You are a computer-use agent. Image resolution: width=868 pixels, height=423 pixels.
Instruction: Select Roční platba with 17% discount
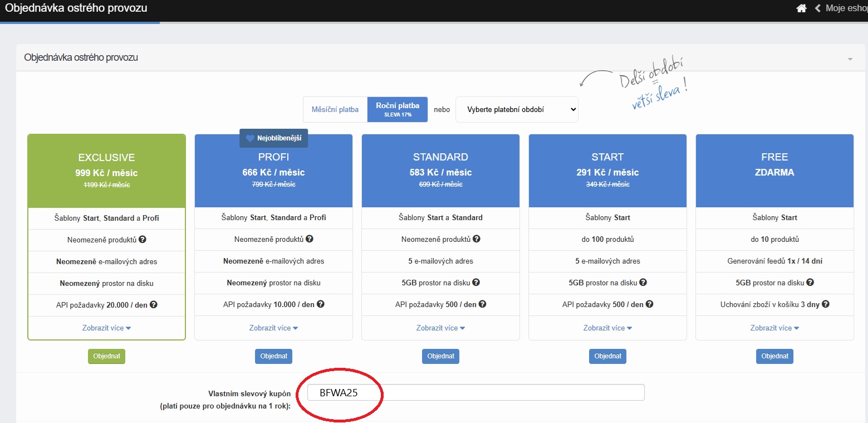pos(397,109)
